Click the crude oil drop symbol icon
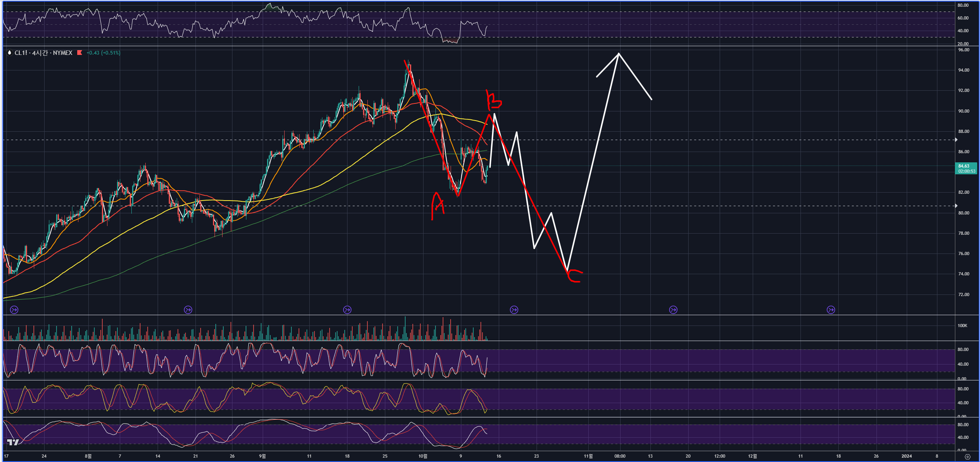 (x=10, y=53)
